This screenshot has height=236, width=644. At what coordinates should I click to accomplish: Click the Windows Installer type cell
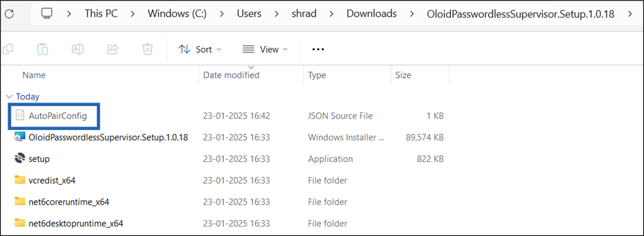pos(346,137)
